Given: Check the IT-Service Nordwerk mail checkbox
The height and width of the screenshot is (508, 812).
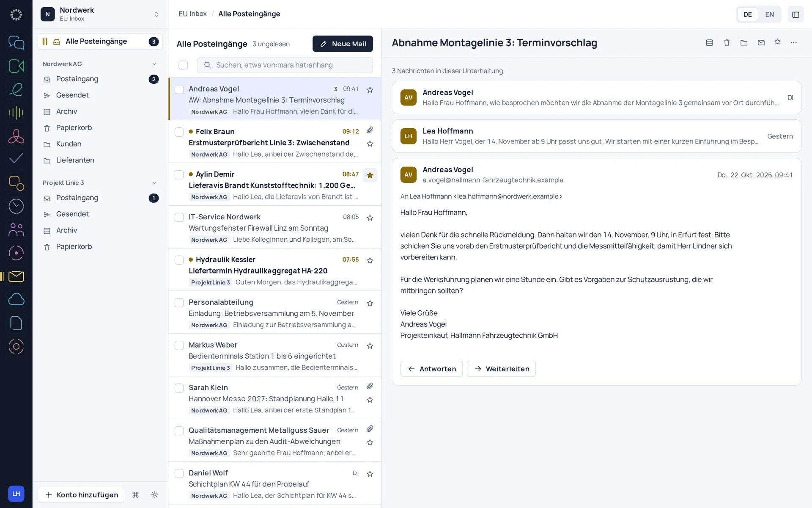Looking at the screenshot, I should 179,217.
